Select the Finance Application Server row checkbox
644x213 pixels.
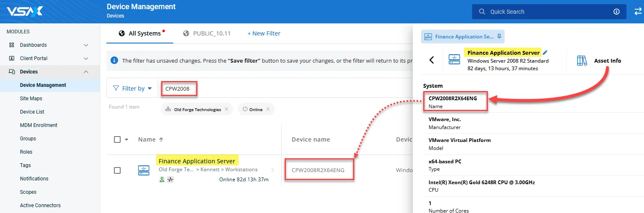[117, 170]
